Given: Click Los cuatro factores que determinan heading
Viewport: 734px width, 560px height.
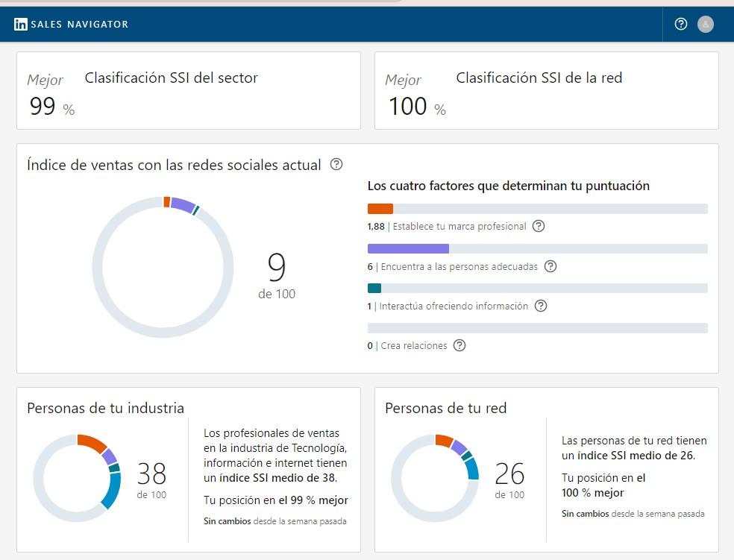Looking at the screenshot, I should 509,186.
